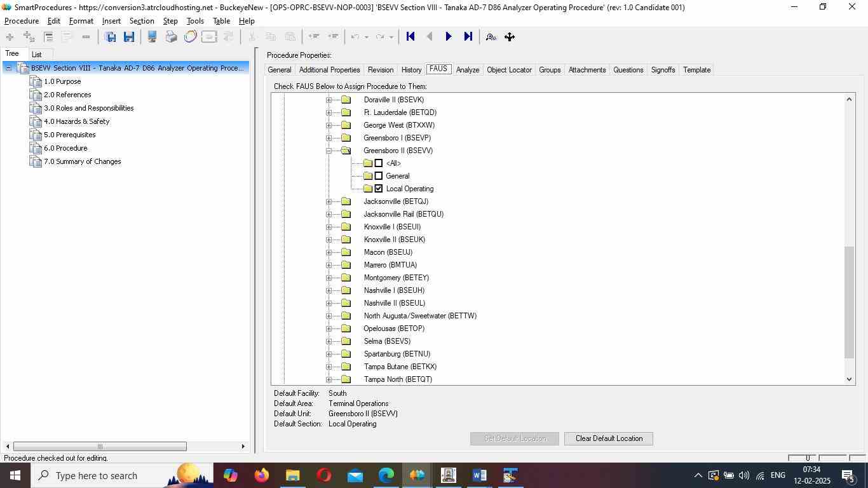Select the Opelousas (BETOP) entry
Viewport: 868px width, 488px height.
pyautogui.click(x=394, y=329)
